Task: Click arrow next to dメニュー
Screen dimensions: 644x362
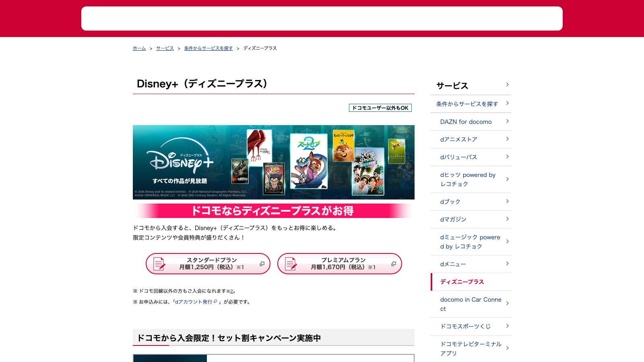Action: tap(507, 263)
